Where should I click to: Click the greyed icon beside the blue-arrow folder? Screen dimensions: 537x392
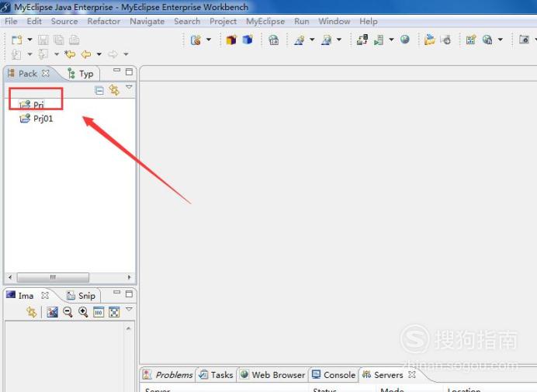click(445, 40)
